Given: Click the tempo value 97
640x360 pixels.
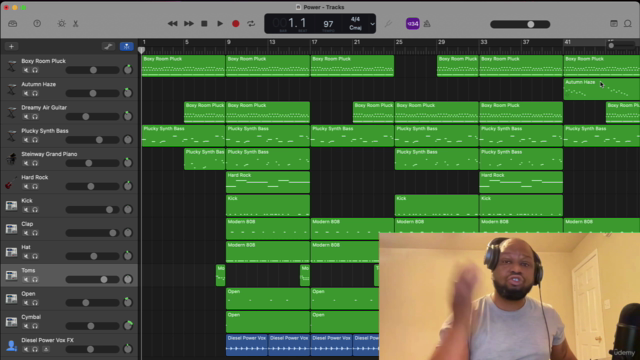Looking at the screenshot, I should tap(328, 24).
